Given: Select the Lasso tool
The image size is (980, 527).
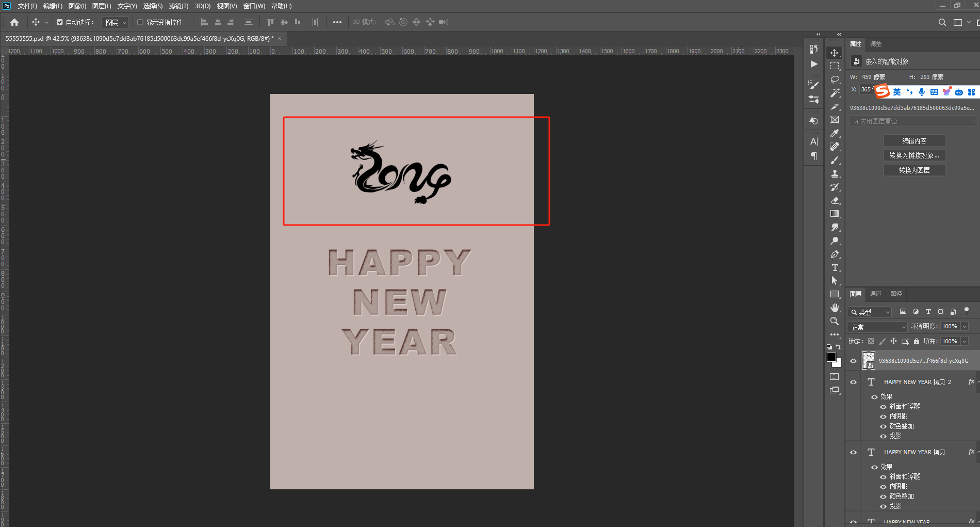Looking at the screenshot, I should click(835, 79).
